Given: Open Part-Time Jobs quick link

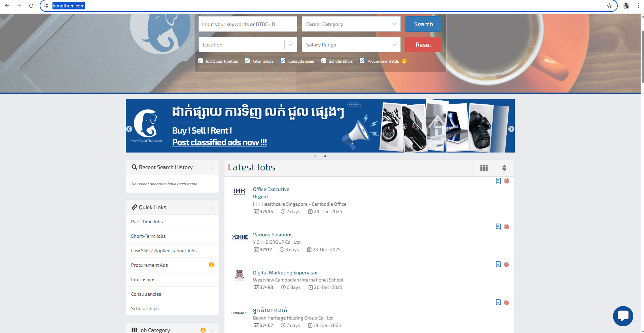Looking at the screenshot, I should coord(147,222).
